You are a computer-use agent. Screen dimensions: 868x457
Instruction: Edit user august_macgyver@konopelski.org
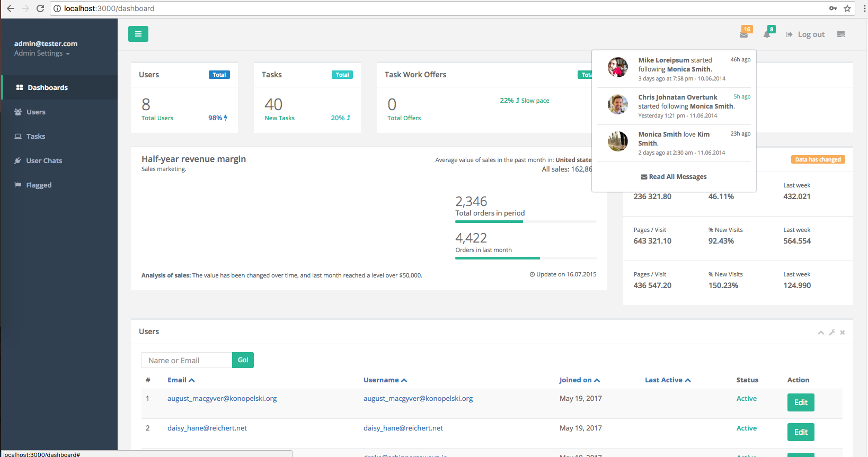pyautogui.click(x=801, y=402)
